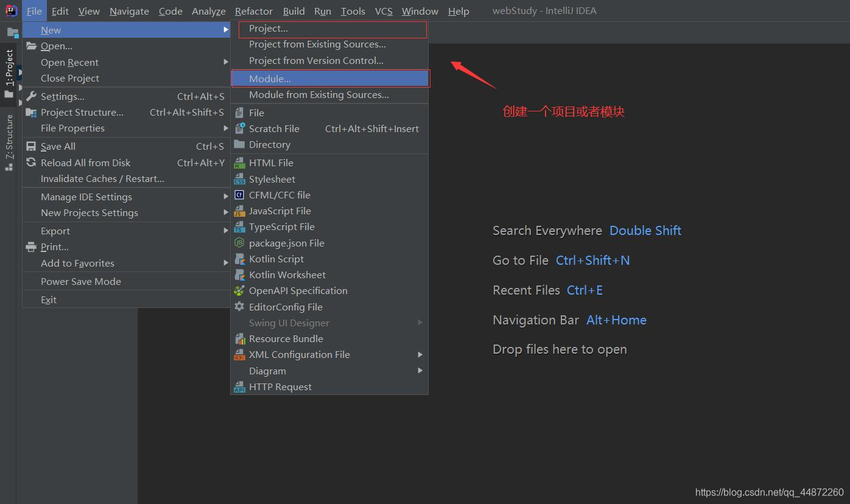This screenshot has width=850, height=504.
Task: Click the Kotlin Script icon
Action: [x=239, y=259]
